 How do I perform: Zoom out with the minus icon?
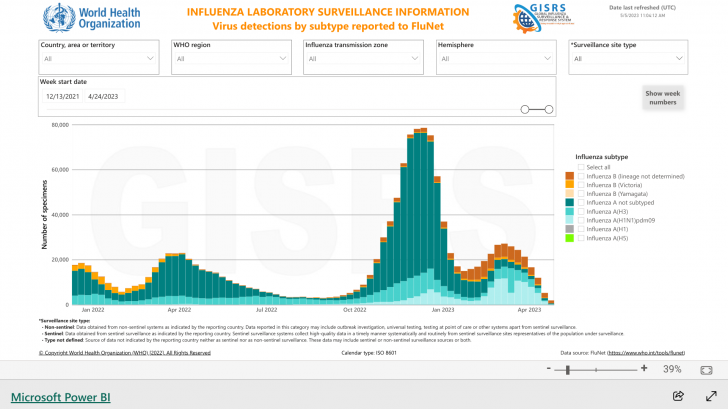pos(549,369)
